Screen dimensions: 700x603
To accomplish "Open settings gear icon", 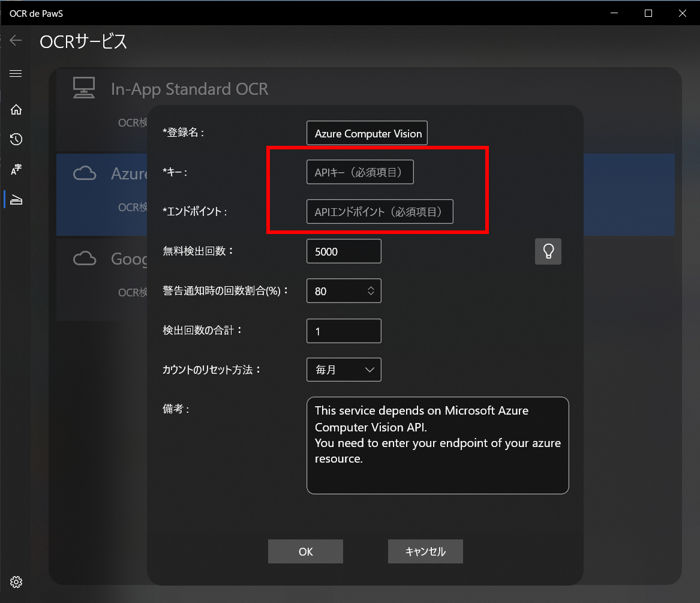I will click(x=16, y=582).
